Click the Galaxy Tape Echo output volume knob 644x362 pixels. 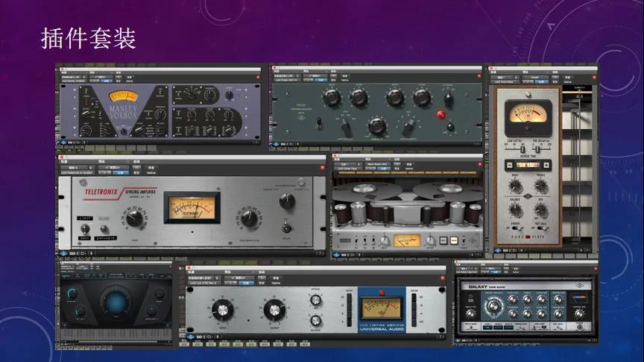coord(579,313)
